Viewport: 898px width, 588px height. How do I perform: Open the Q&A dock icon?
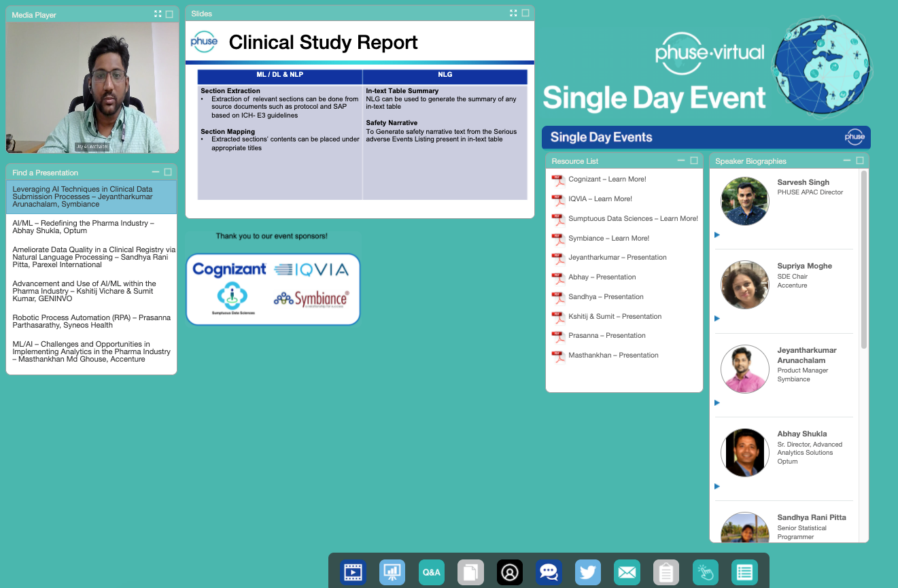pos(432,572)
